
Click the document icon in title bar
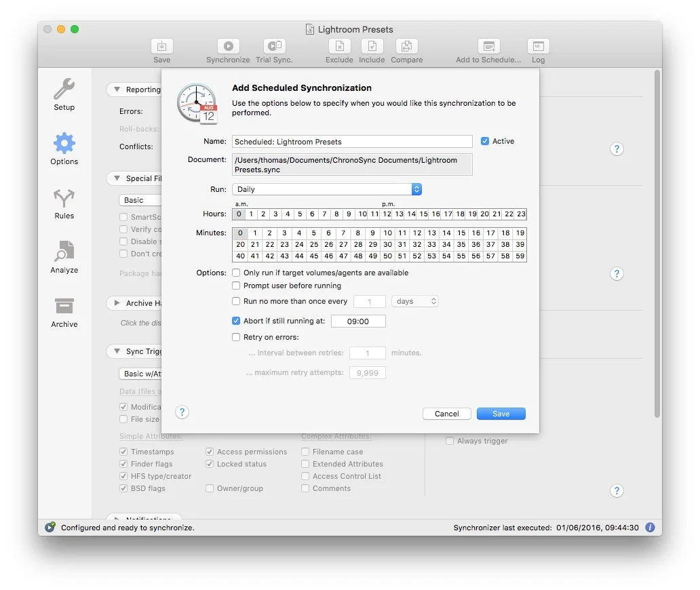310,29
